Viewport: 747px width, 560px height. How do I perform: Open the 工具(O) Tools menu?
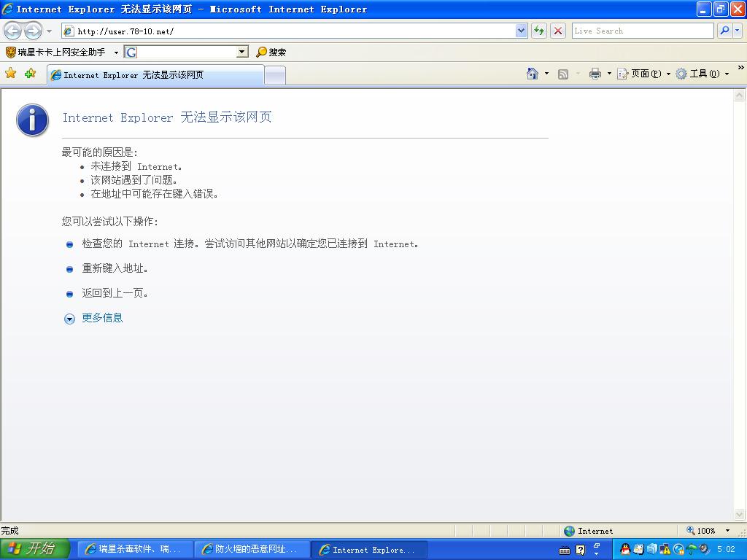click(703, 74)
